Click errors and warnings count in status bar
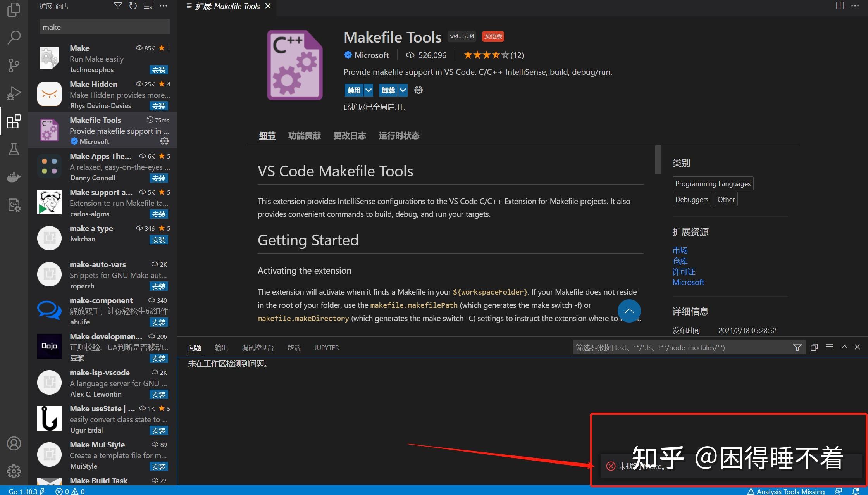 point(70,491)
